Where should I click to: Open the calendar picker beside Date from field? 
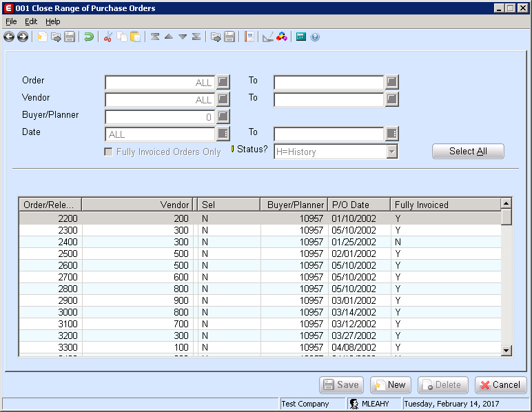click(x=223, y=134)
